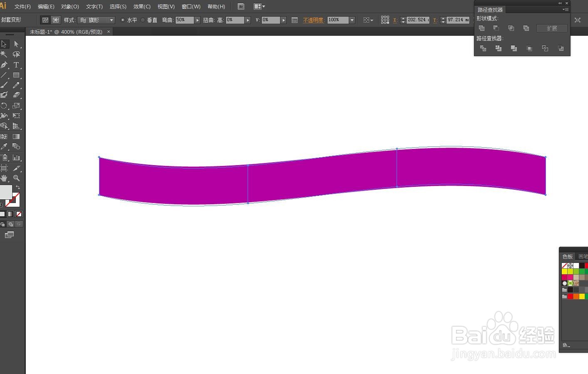This screenshot has width=588, height=374.
Task: Click Divide pathfinder icon
Action: coord(483,48)
